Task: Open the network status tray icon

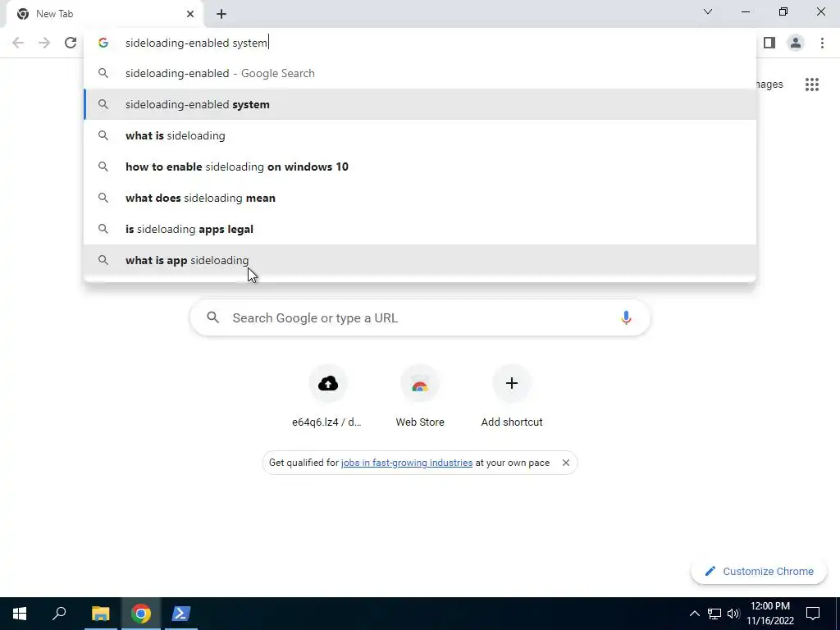Action: [714, 614]
